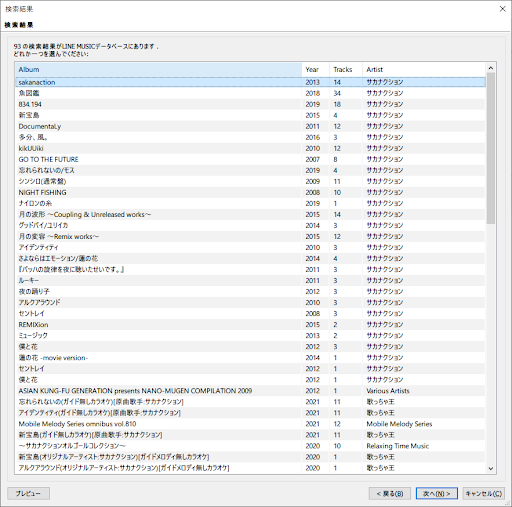This screenshot has height=507, width=512.
Task: Click the scrollbar down arrow
Action: (x=491, y=468)
